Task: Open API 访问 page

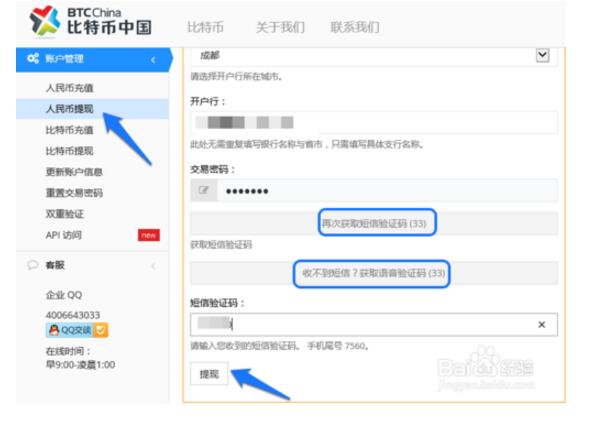Action: point(64,235)
